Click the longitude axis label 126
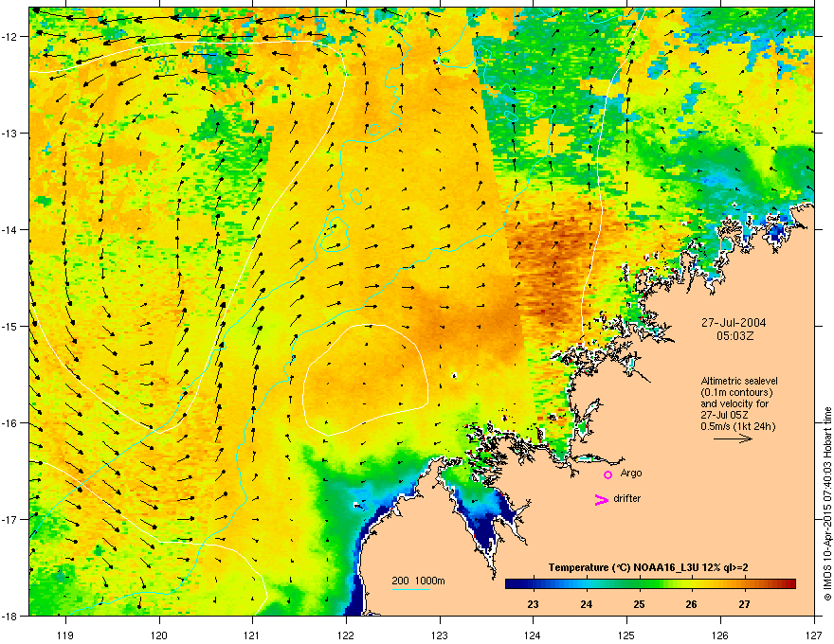The height and width of the screenshot is (644, 834). coord(720,635)
